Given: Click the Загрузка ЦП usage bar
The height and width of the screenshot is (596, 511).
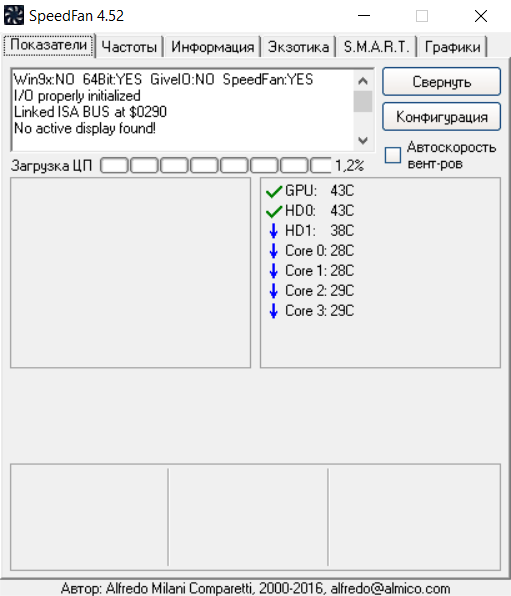Looking at the screenshot, I should 216,166.
